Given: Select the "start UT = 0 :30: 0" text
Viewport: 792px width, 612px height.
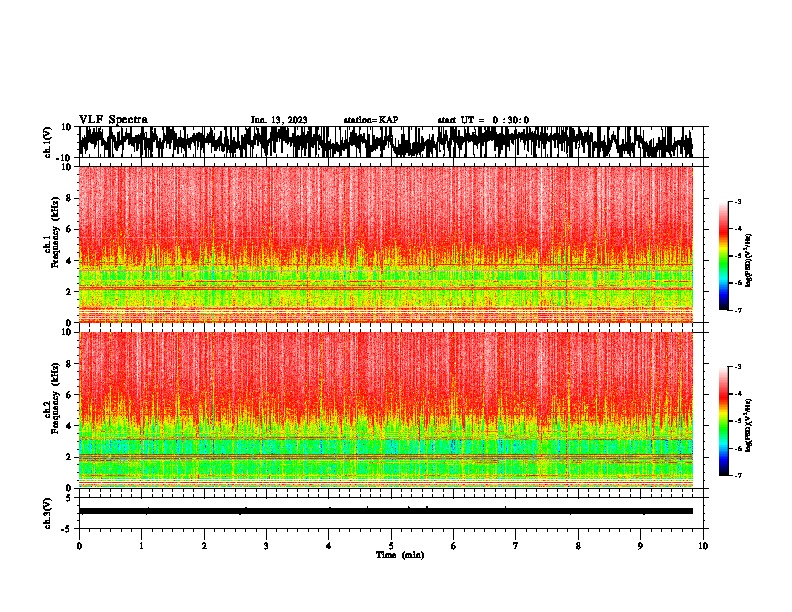Looking at the screenshot, I should [483, 120].
